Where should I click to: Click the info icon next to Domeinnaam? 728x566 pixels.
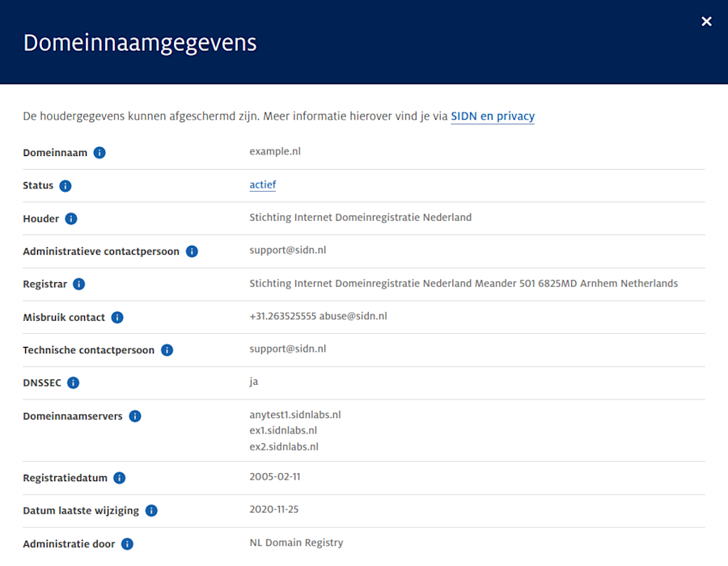click(99, 153)
